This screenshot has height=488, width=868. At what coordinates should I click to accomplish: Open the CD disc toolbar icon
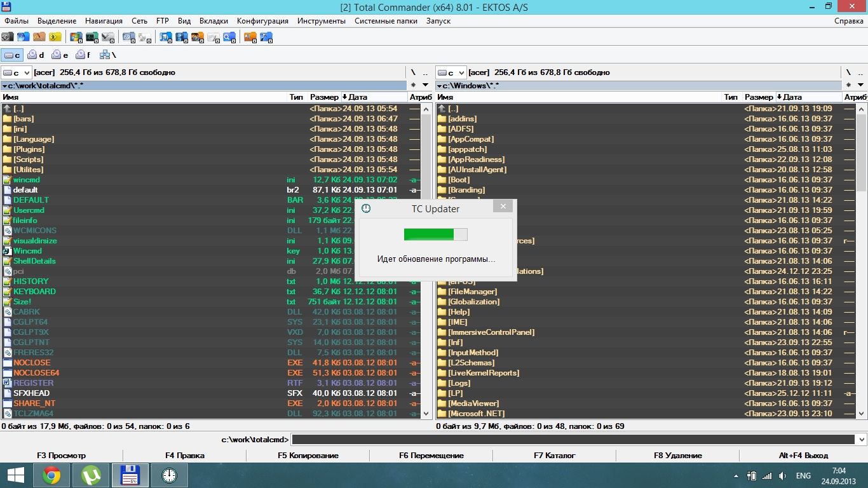(144, 37)
